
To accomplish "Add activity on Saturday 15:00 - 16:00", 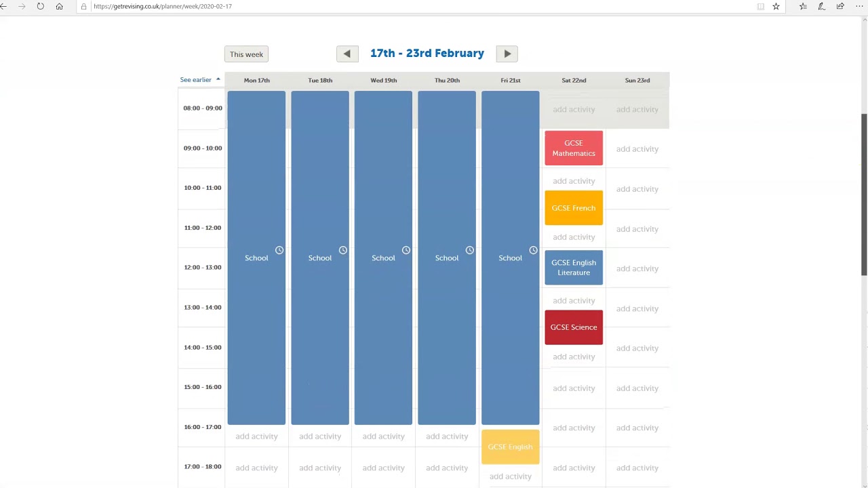I will [574, 388].
